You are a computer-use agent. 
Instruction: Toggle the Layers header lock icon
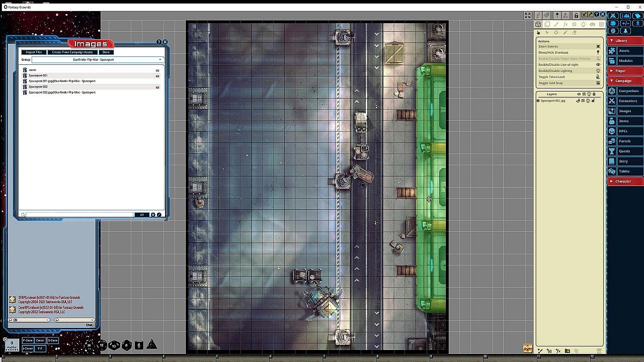tap(594, 94)
